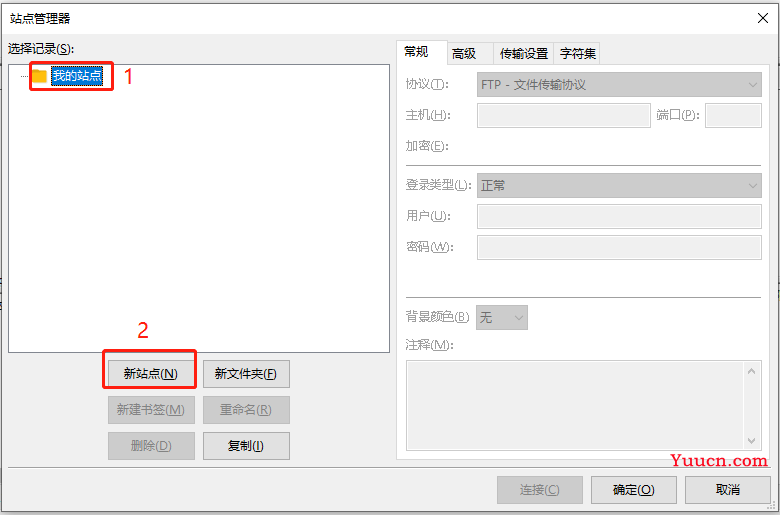Click the 新文件夹(F) button
780x515 pixels.
(x=246, y=374)
